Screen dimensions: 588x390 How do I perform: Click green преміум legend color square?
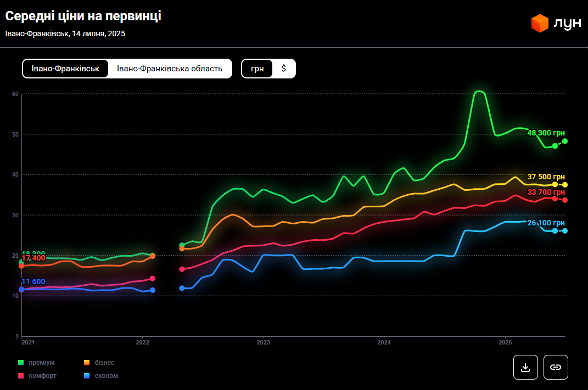(x=21, y=363)
